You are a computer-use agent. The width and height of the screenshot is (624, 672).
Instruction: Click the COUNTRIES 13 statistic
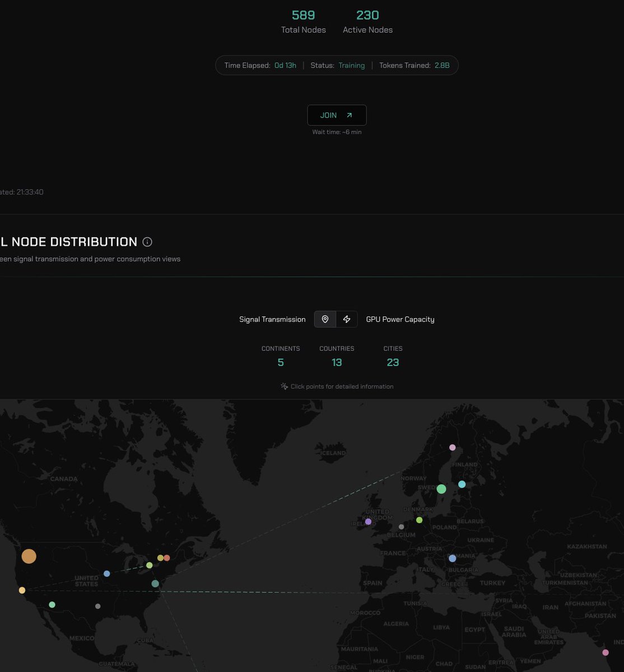337,357
